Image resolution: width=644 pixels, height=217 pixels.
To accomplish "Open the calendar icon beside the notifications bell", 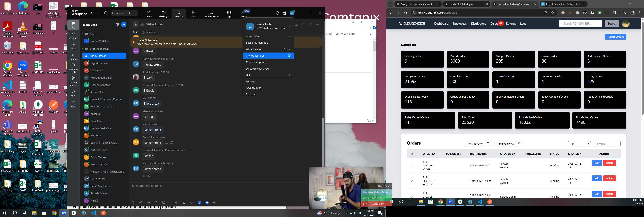I will 285,13.
